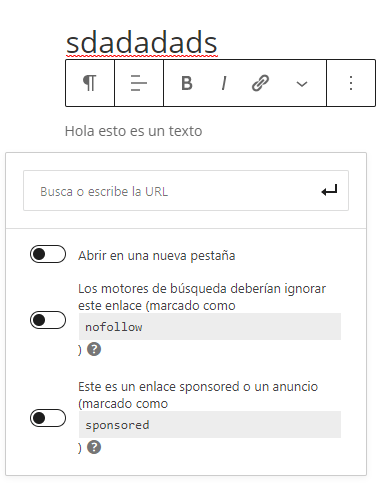Click the "sdadadads" title text
This screenshot has height=487, width=383.
point(142,42)
